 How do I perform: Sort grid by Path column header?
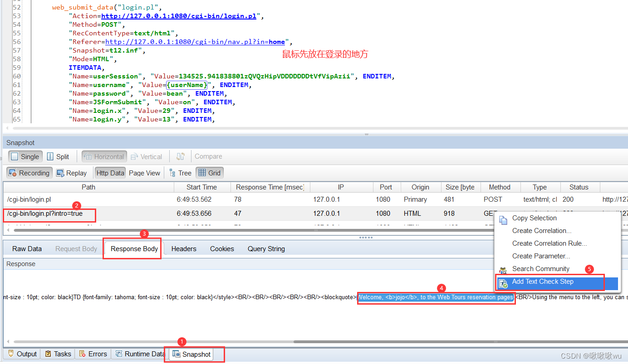(x=88, y=187)
